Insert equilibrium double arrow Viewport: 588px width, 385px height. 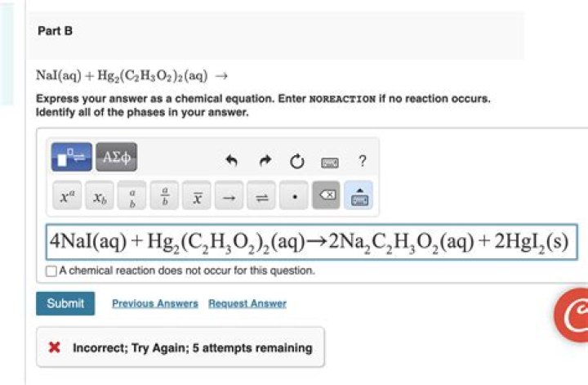tap(261, 197)
